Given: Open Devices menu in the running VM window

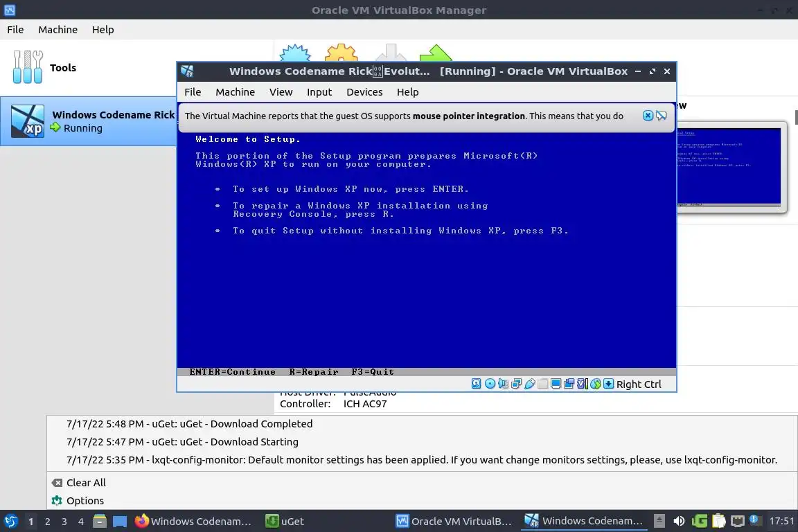Looking at the screenshot, I should point(364,92).
